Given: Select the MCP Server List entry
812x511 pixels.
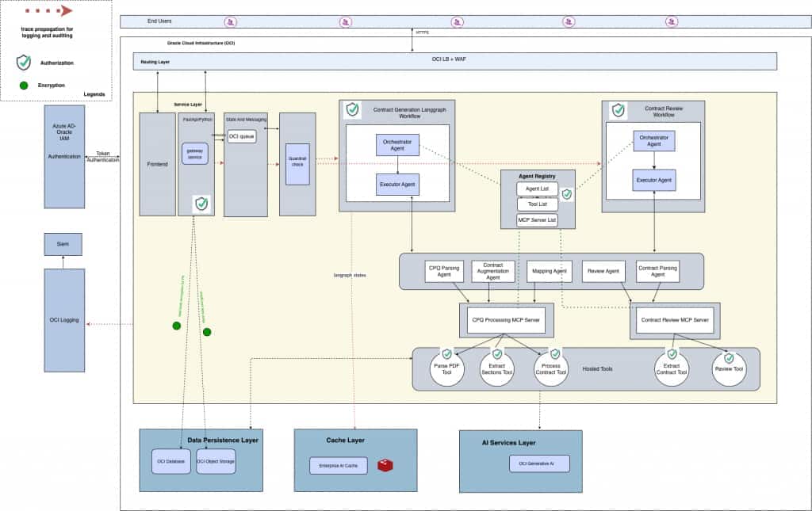Looking at the screenshot, I should tap(537, 219).
